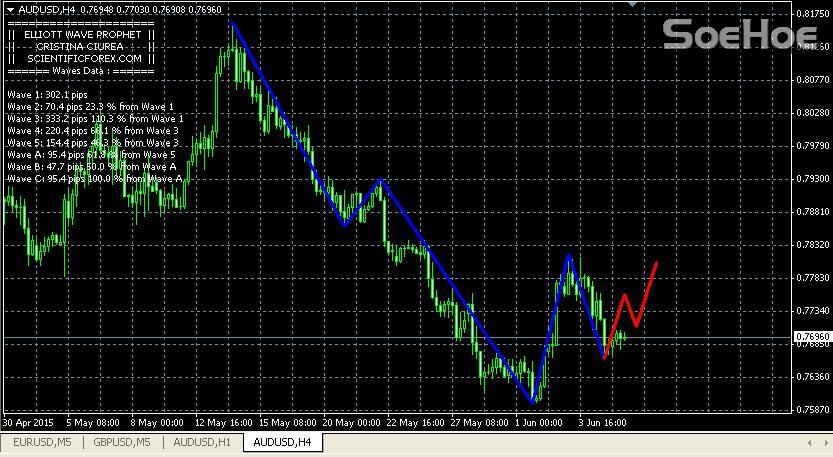This screenshot has height=457, width=833.
Task: Click the '15 May 08:00' time axis label
Action: 287,423
